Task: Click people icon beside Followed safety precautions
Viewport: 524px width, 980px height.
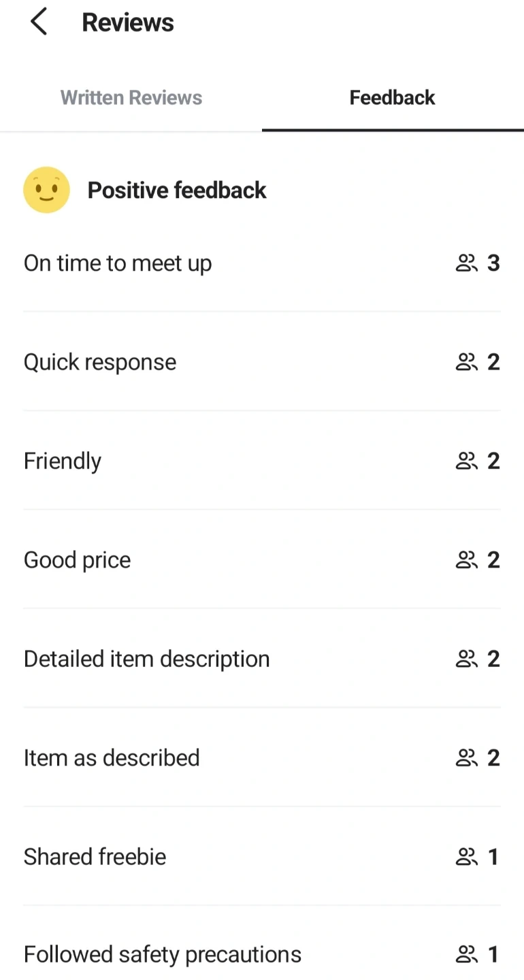Action: point(466,955)
